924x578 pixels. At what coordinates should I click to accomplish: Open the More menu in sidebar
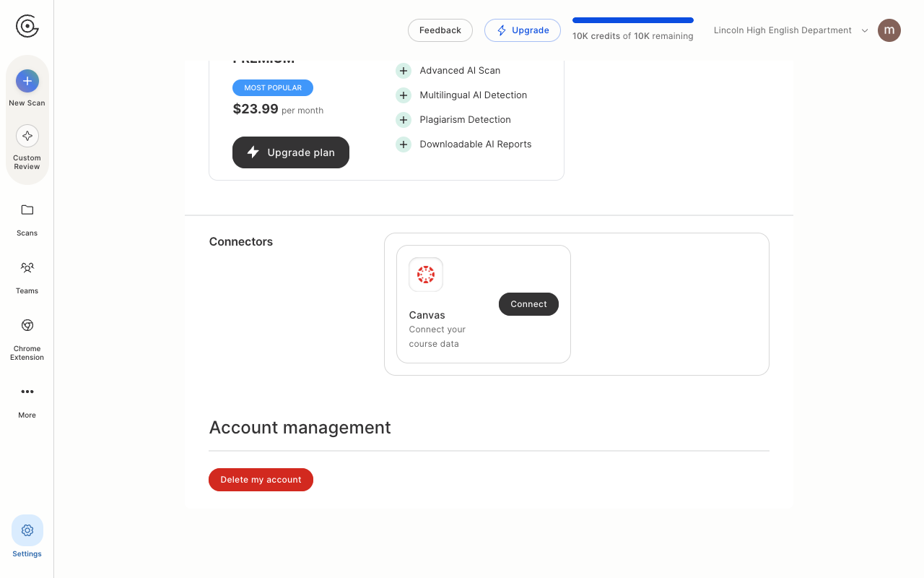[27, 400]
